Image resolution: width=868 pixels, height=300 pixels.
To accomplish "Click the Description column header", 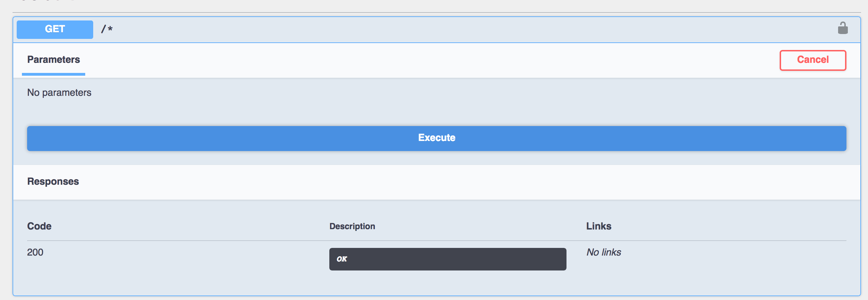I will tap(352, 226).
